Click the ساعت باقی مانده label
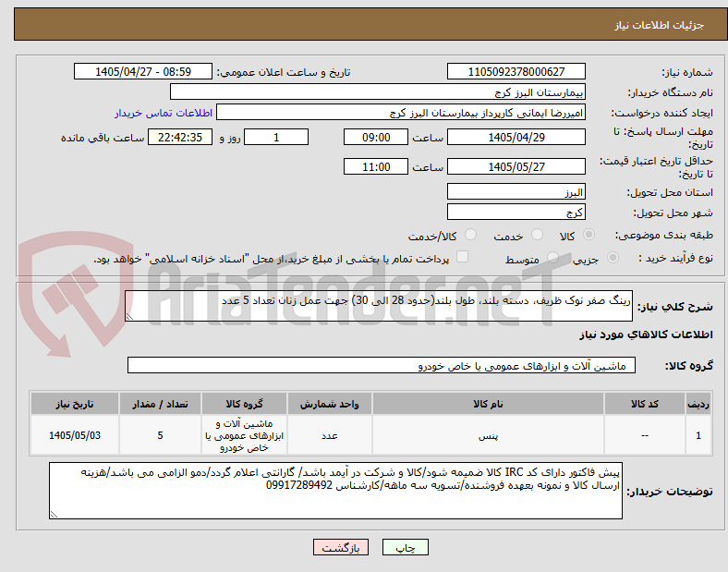This screenshot has height=572, width=728. click(x=103, y=138)
